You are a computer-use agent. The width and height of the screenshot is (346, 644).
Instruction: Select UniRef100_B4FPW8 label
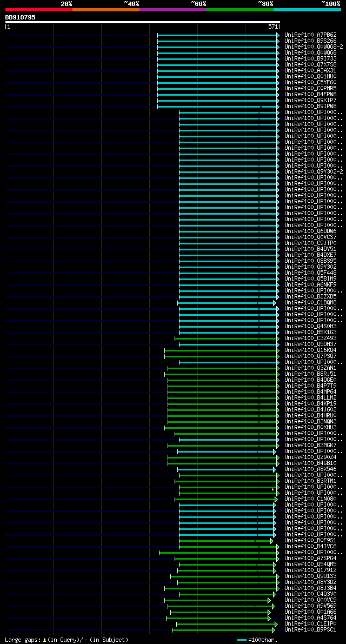point(310,95)
